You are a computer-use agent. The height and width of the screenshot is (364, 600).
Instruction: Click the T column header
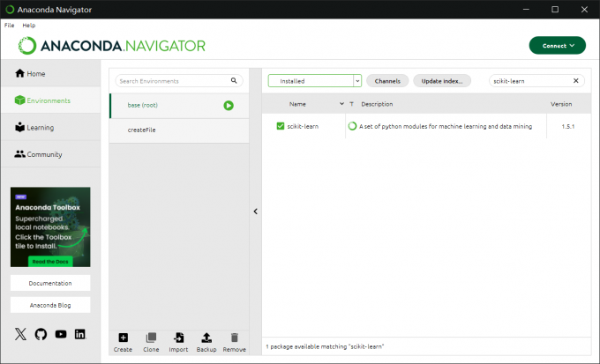(x=351, y=104)
